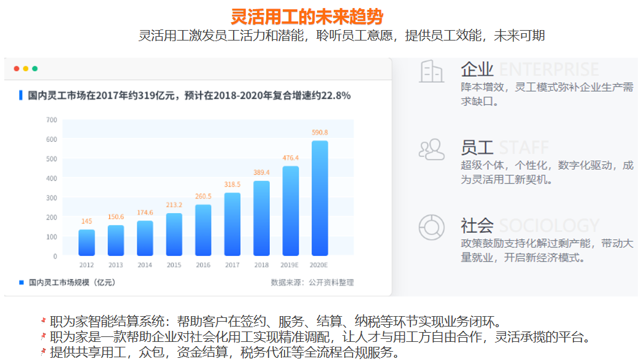Viewport: 644px width, 364px height.
Task: Select the 2014 bar in chart
Action: (x=145, y=238)
